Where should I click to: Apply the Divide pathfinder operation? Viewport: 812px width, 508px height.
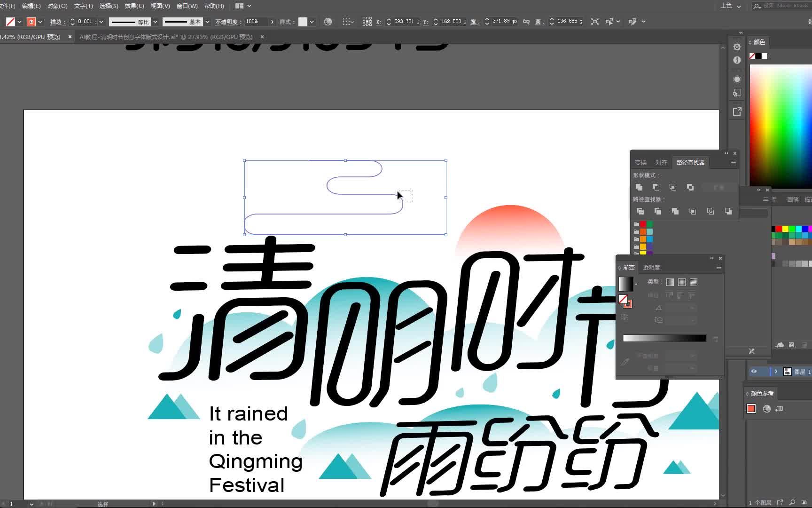640,211
